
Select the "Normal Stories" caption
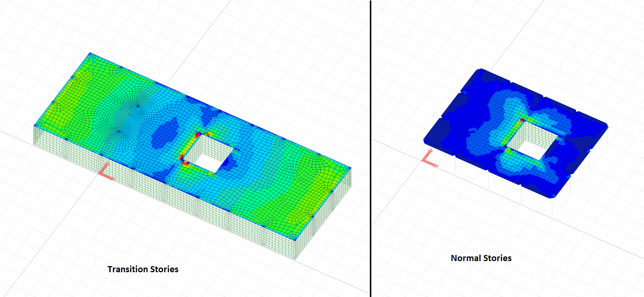pos(481,258)
